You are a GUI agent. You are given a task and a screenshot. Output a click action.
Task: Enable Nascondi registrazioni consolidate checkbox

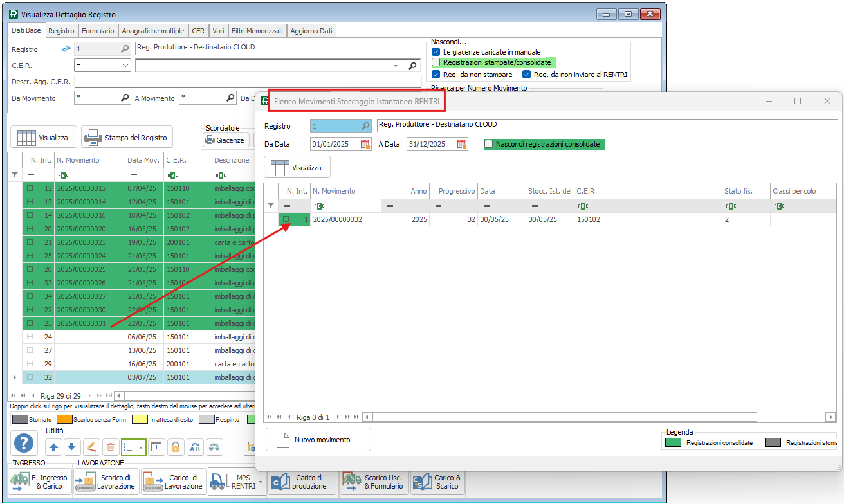(x=489, y=144)
